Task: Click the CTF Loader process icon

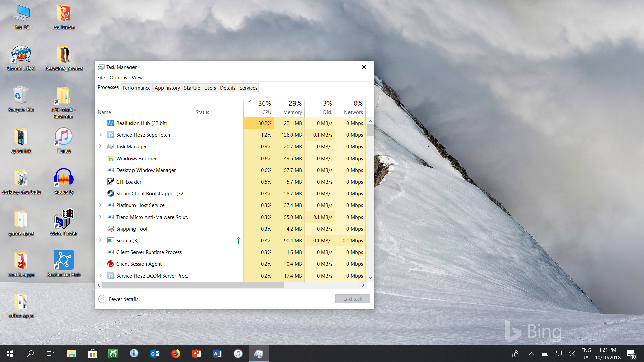Action: click(110, 182)
